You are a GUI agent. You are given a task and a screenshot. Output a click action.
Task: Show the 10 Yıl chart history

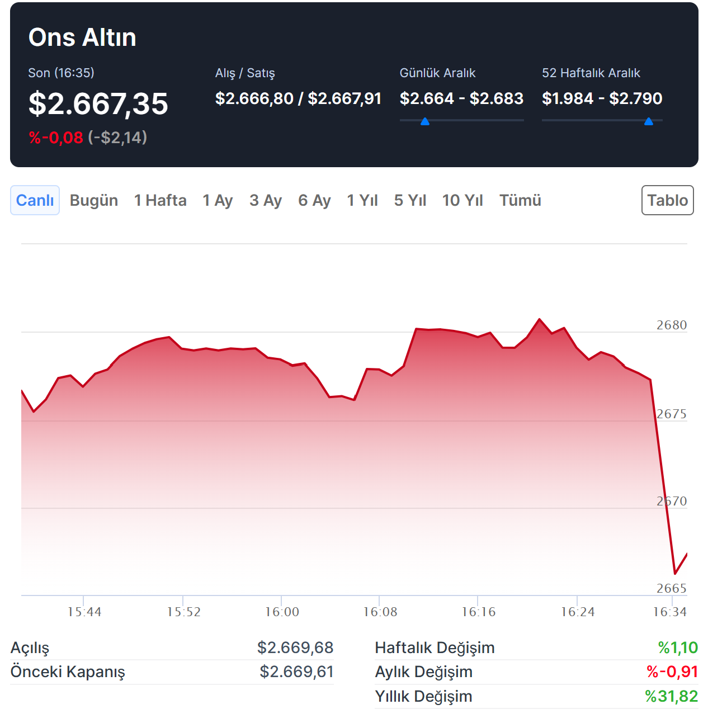[462, 200]
